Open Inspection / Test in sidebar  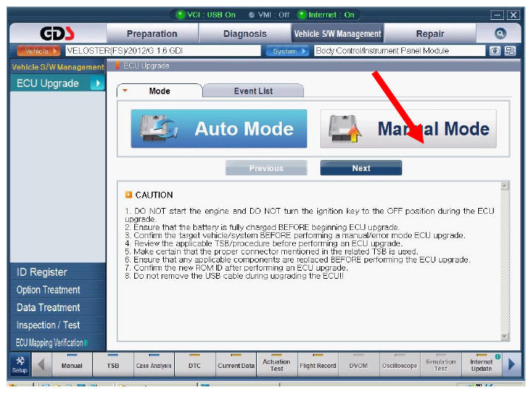(58, 325)
